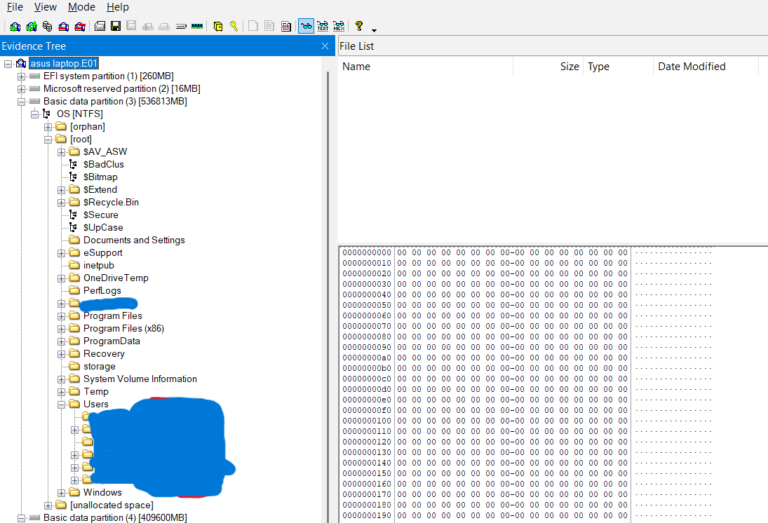768x523 pixels.
Task: Select the PerfLogs folder
Action: (102, 291)
